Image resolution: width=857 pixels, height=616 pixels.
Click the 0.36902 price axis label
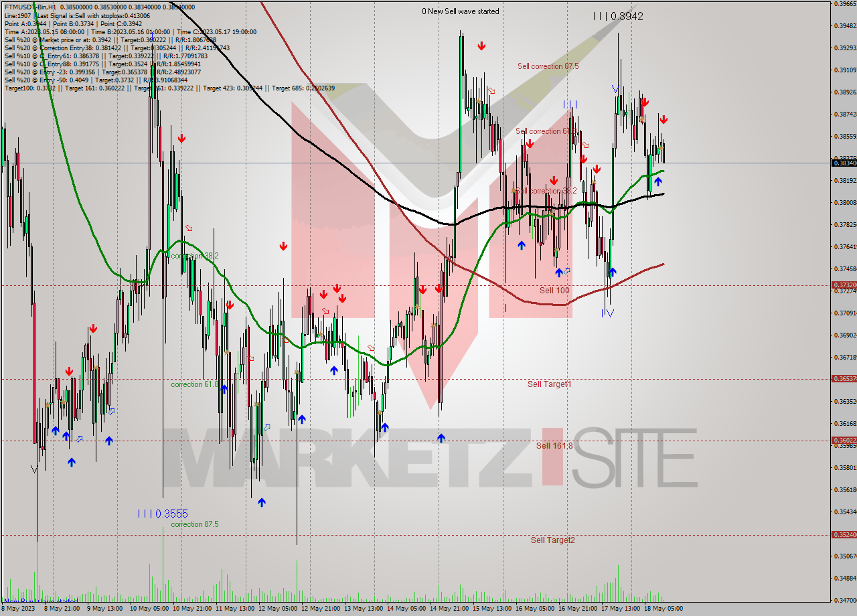845,335
